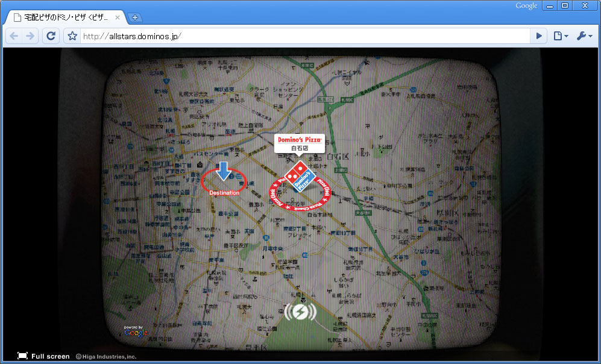Minimize the browser window

550,6
